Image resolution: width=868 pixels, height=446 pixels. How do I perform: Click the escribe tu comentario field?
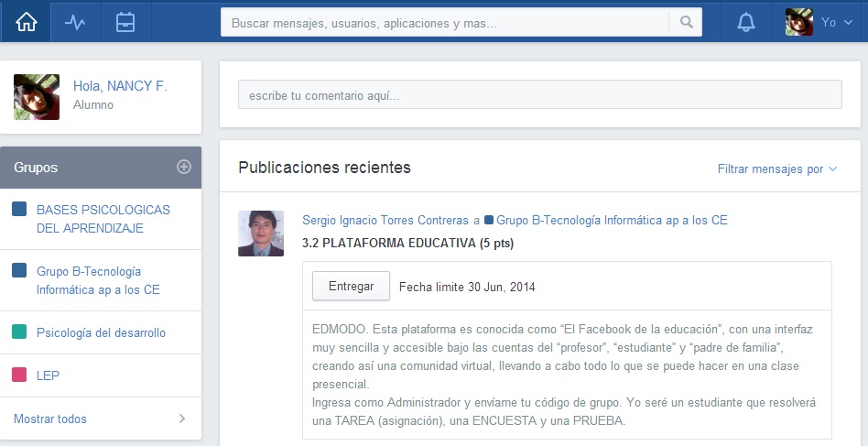click(x=539, y=94)
